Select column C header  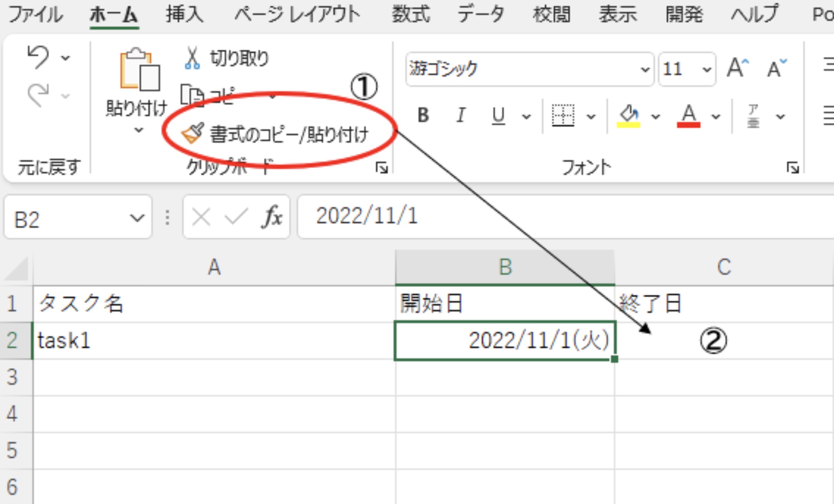click(724, 267)
